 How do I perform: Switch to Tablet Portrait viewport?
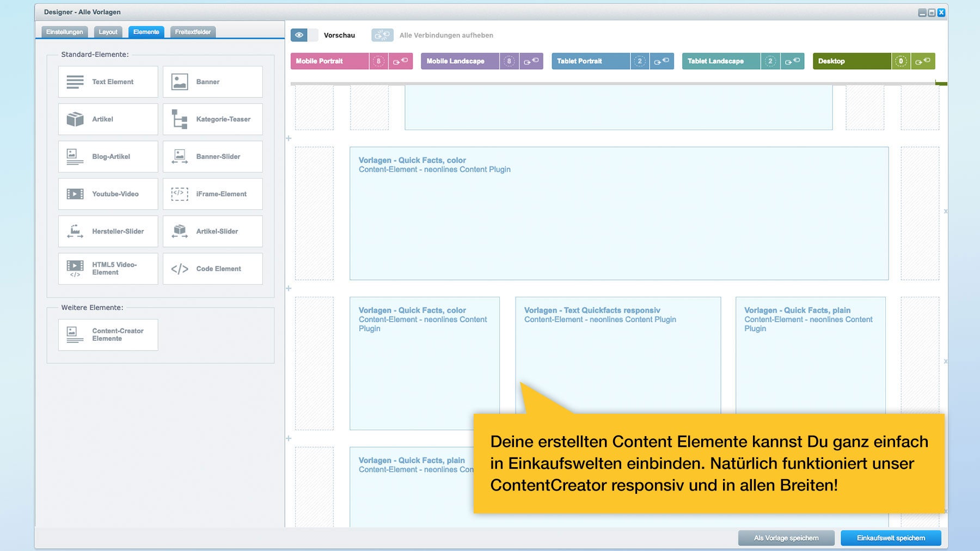(591, 61)
